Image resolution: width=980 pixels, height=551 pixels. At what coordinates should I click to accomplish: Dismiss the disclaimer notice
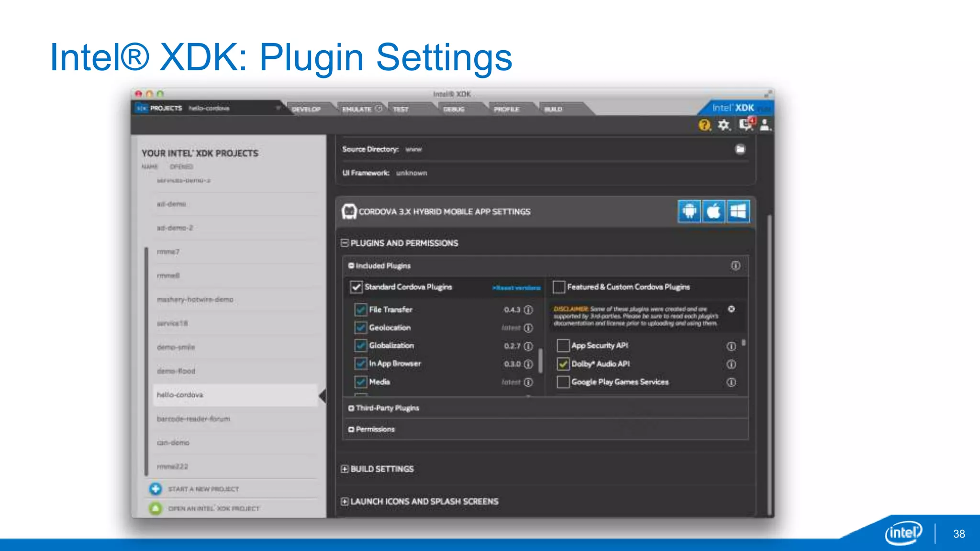coord(731,309)
